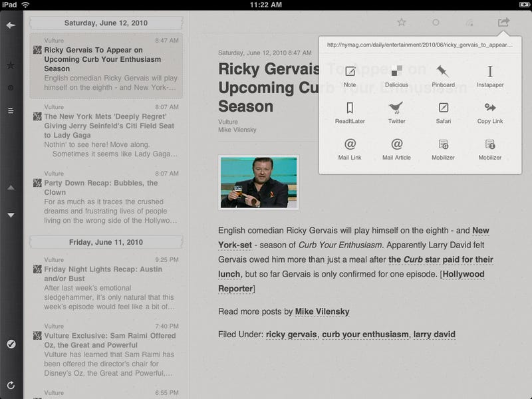The height and width of the screenshot is (399, 532).
Task: Open the Ricky Gervais article photo
Action: (259, 182)
